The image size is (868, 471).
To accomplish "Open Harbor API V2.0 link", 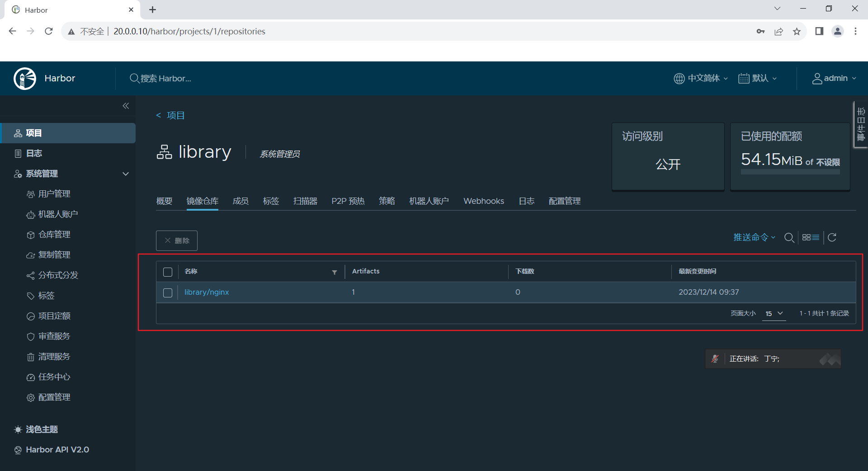I will [x=52, y=450].
